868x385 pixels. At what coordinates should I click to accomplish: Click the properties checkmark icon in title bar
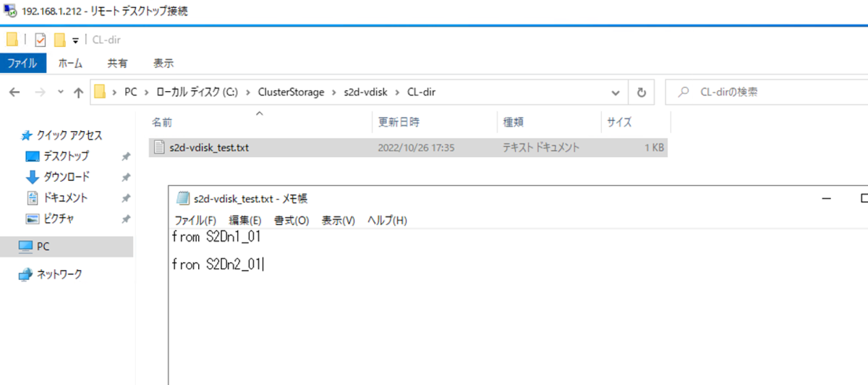[x=41, y=39]
